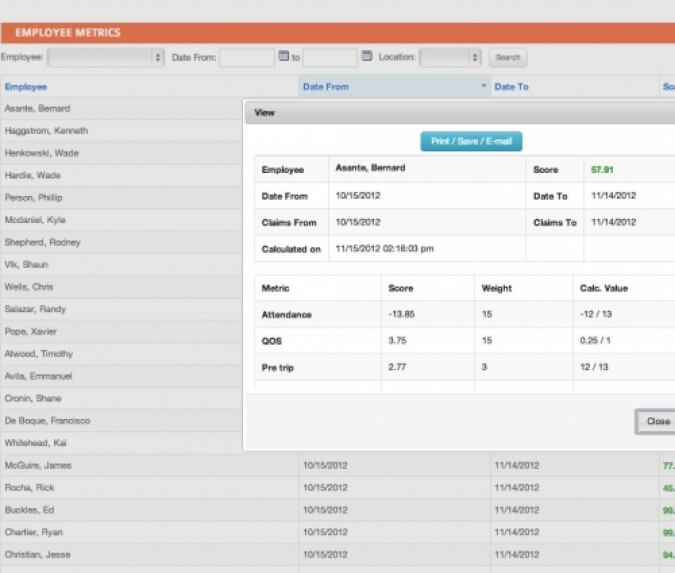Open the Date From calendar picker icon
Screen dimensions: 675x573
coord(284,56)
